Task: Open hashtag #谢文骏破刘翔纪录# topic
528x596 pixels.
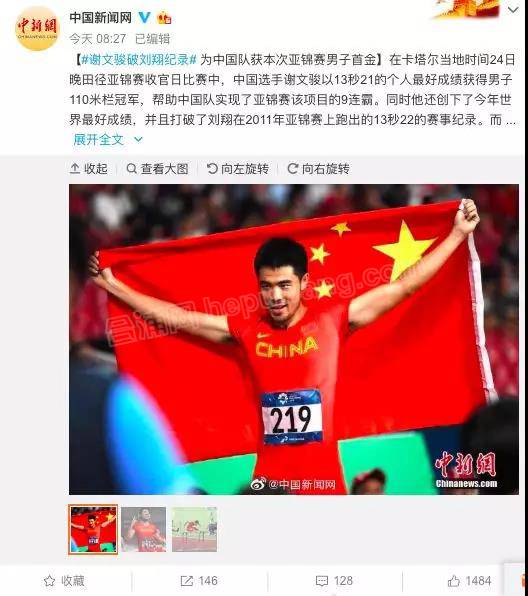Action: click(139, 60)
